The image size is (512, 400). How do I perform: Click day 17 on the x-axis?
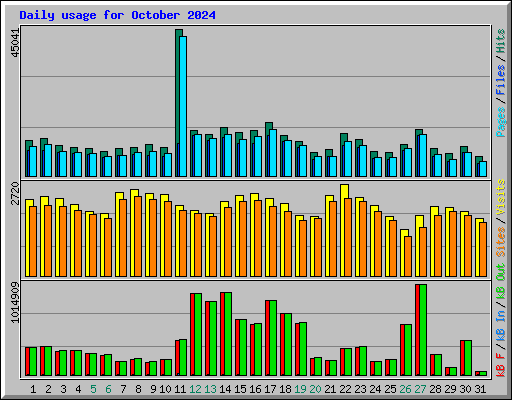point(270,389)
